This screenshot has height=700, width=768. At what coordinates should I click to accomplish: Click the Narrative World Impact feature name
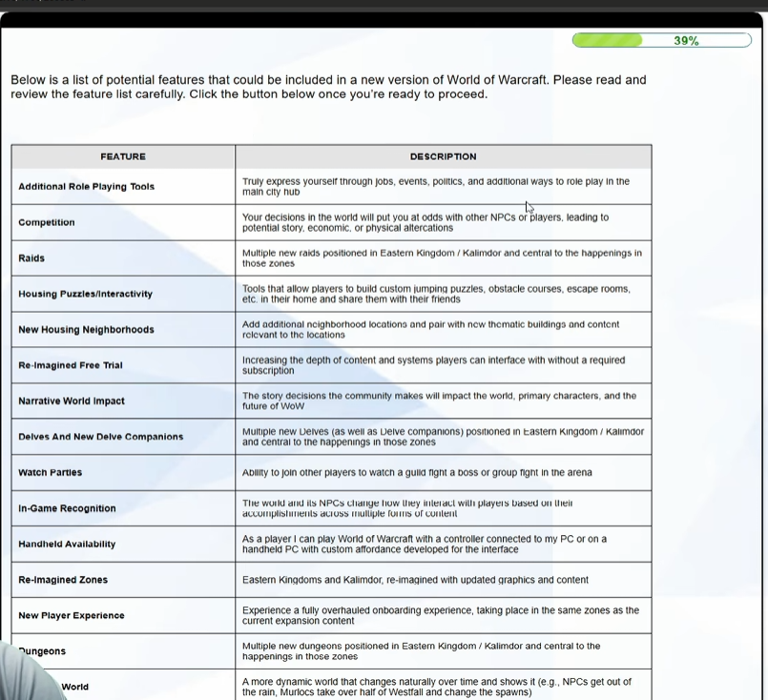[72, 401]
